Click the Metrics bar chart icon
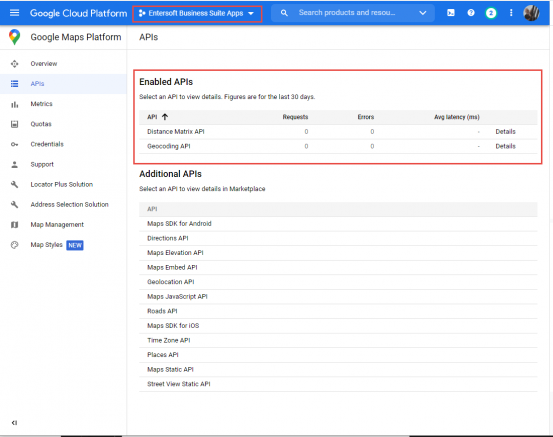The height and width of the screenshot is (437, 553). click(14, 104)
